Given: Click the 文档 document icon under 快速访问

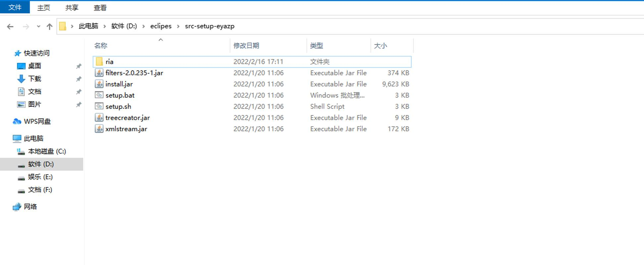Looking at the screenshot, I should (x=21, y=92).
